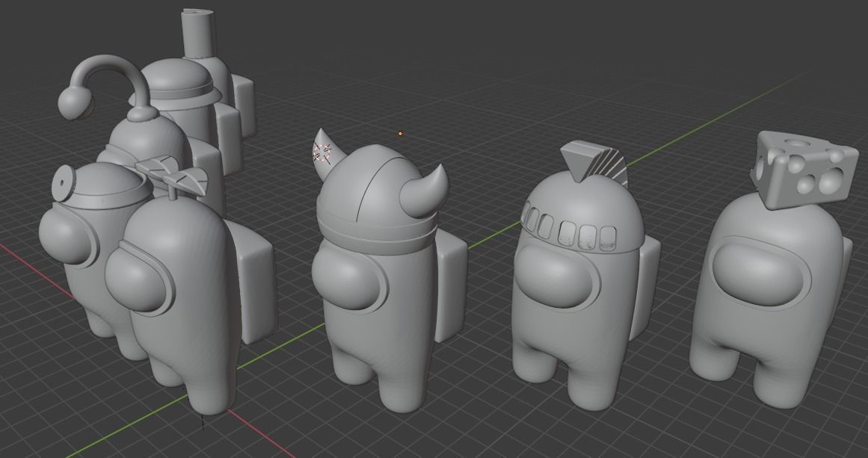This screenshot has width=868, height=458.
Task: Select the sprout crewmate's backpack
Action: [x=253, y=281]
